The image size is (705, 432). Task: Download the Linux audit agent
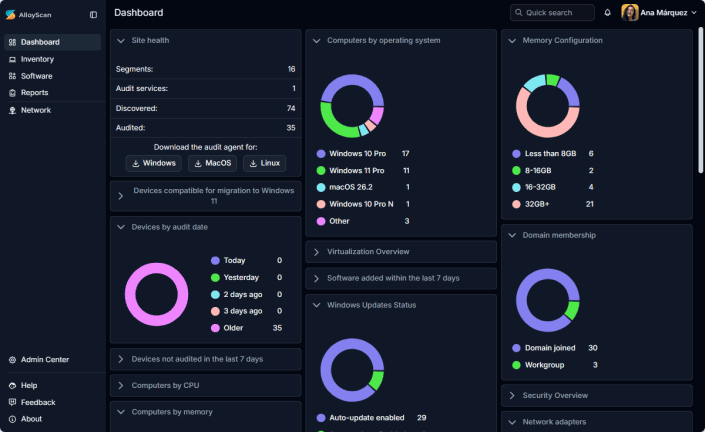click(x=265, y=163)
